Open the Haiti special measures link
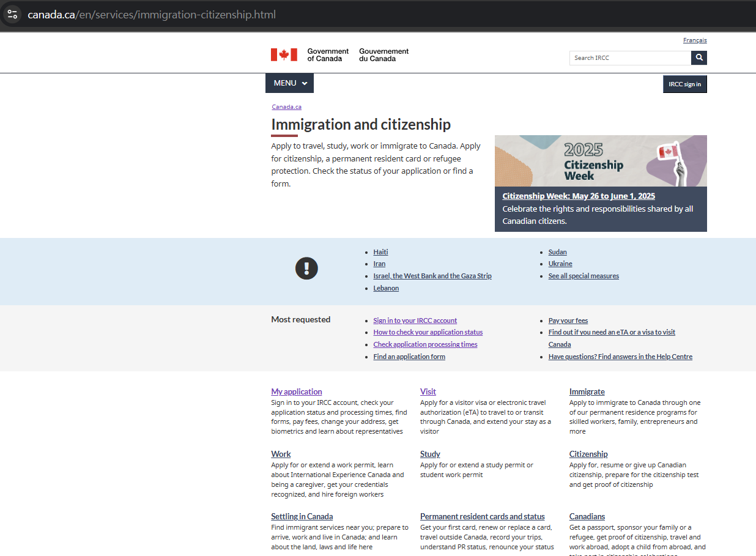Viewport: 756px width, 556px height. coord(380,252)
